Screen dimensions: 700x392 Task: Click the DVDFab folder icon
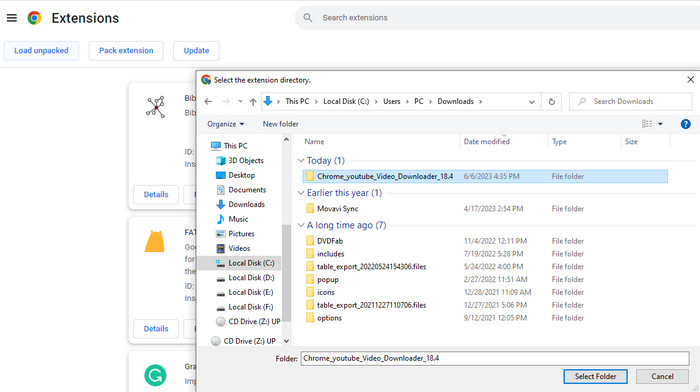point(310,241)
